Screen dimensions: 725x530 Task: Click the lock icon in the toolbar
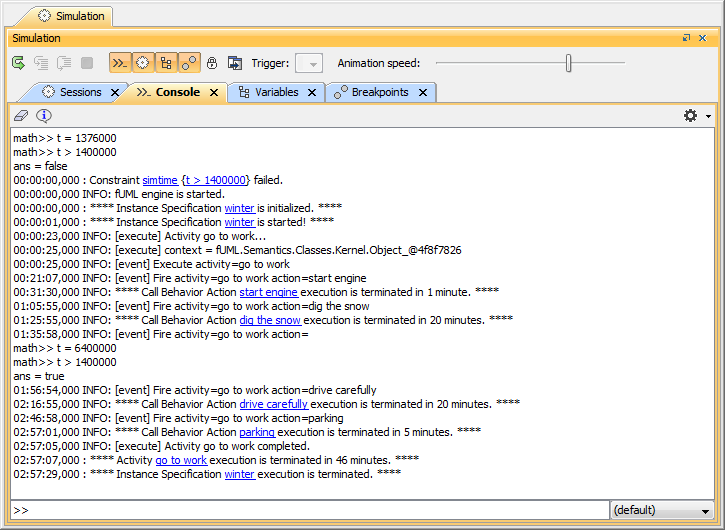point(212,63)
